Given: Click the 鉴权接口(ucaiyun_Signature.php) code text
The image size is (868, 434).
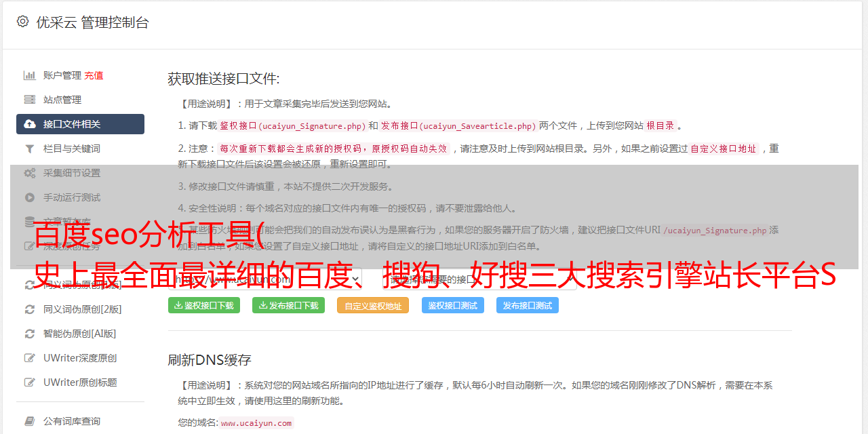Looking at the screenshot, I should point(292,126).
